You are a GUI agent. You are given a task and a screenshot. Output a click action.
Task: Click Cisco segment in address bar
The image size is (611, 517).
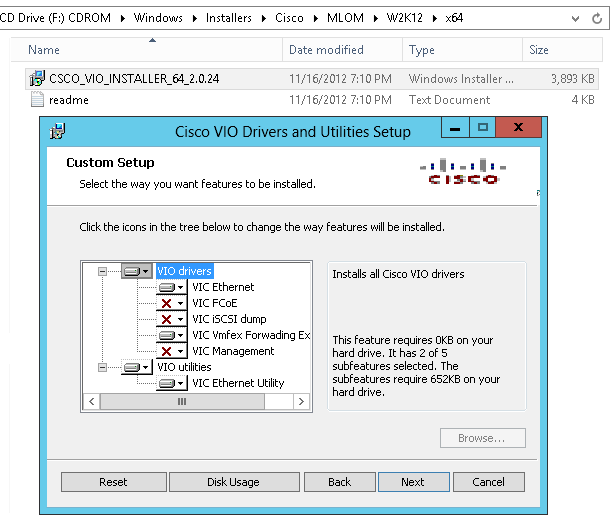(x=289, y=18)
